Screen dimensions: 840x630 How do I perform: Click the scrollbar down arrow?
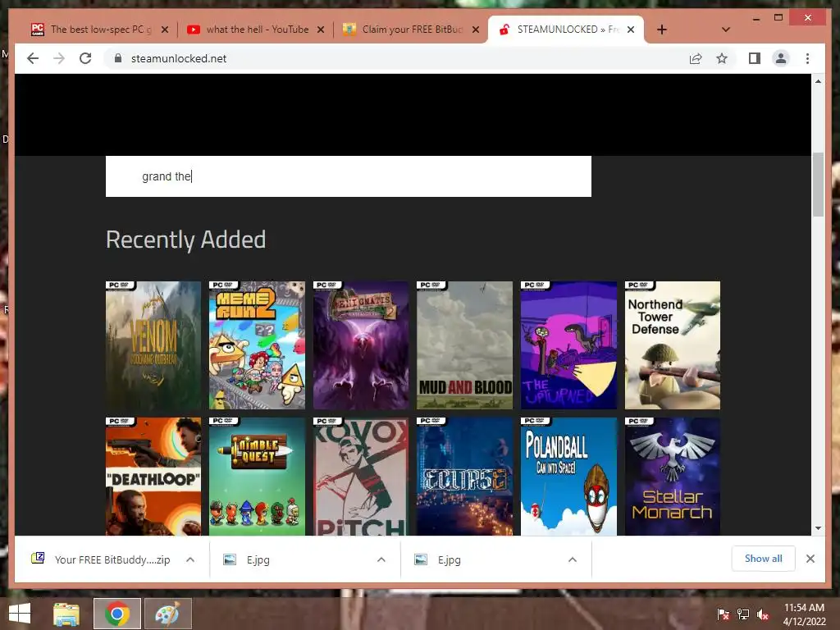pyautogui.click(x=818, y=528)
